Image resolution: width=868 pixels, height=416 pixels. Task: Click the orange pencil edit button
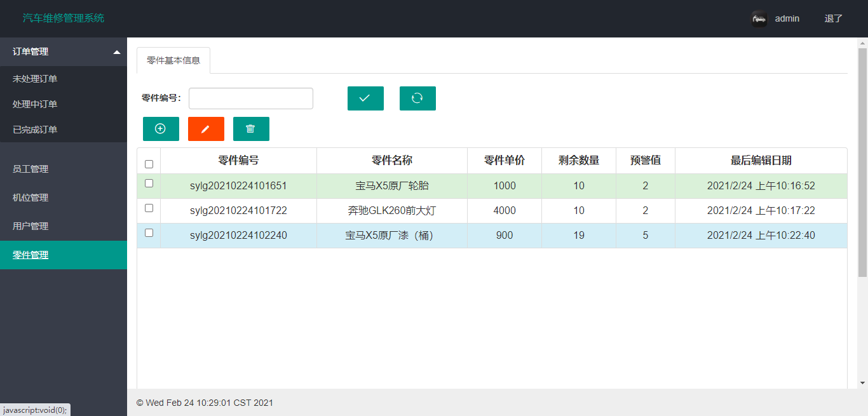pyautogui.click(x=206, y=129)
